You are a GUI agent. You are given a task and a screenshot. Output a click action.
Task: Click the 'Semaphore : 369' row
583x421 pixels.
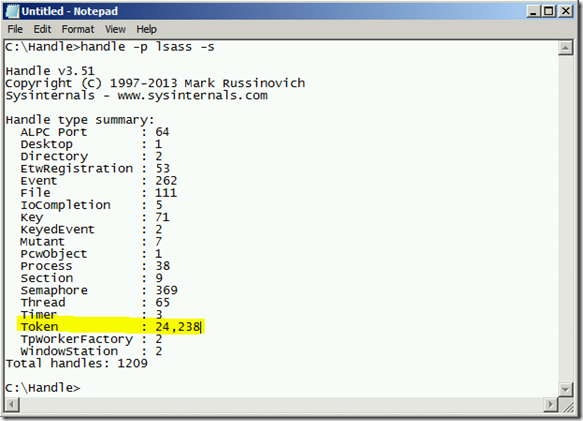coord(99,290)
